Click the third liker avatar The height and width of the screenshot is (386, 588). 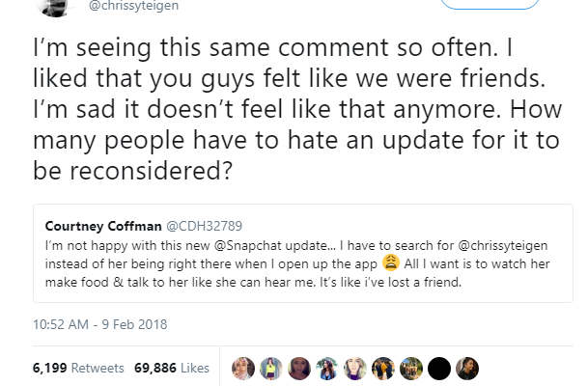(300, 368)
